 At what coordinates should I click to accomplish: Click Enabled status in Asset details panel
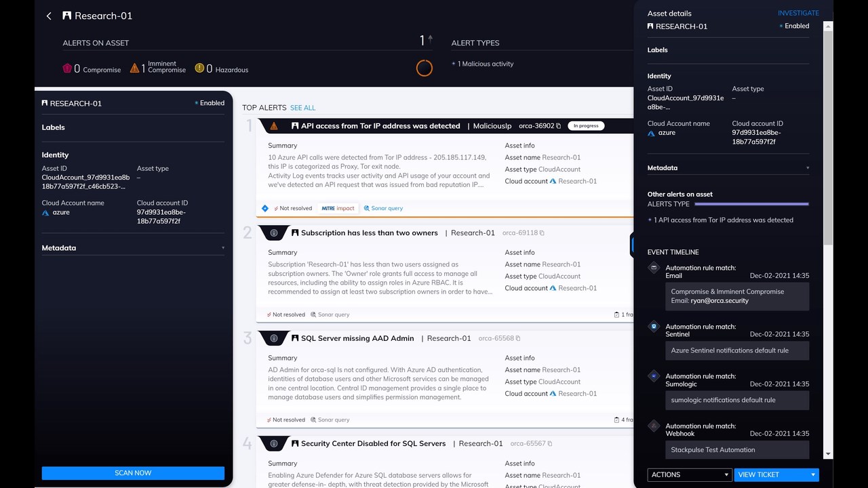pos(794,26)
